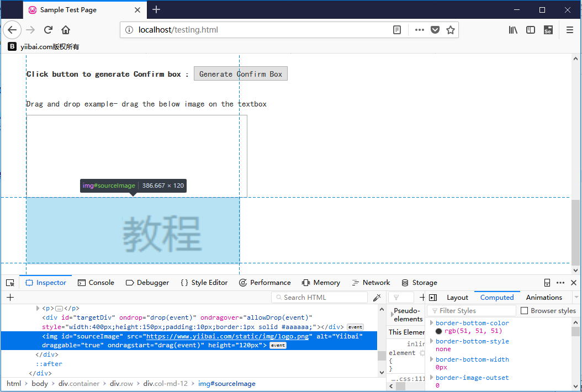The width and height of the screenshot is (582, 392).
Task: Click the rgb(51, 51, 51) color swatch
Action: [439, 331]
